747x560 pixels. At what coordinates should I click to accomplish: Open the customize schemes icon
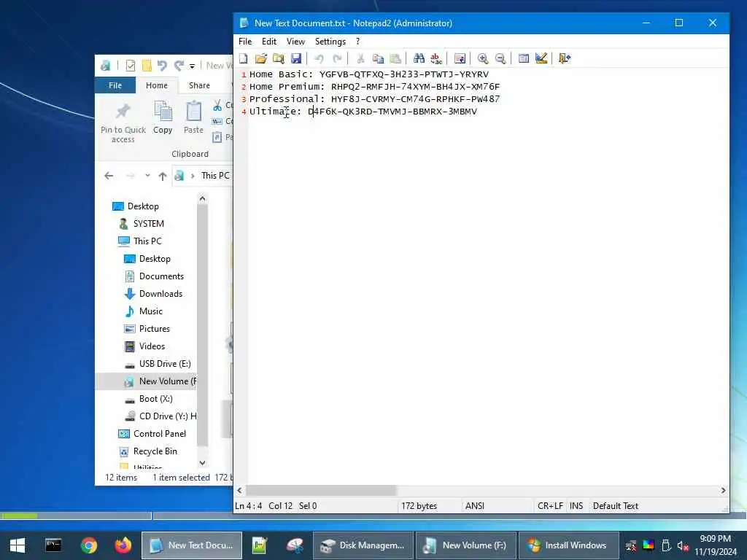coord(541,58)
